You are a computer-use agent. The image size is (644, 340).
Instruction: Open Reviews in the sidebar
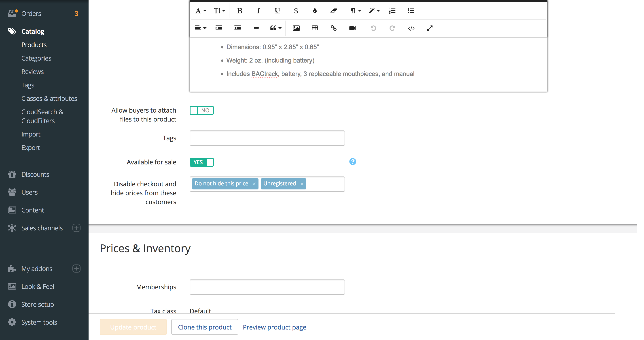click(32, 72)
